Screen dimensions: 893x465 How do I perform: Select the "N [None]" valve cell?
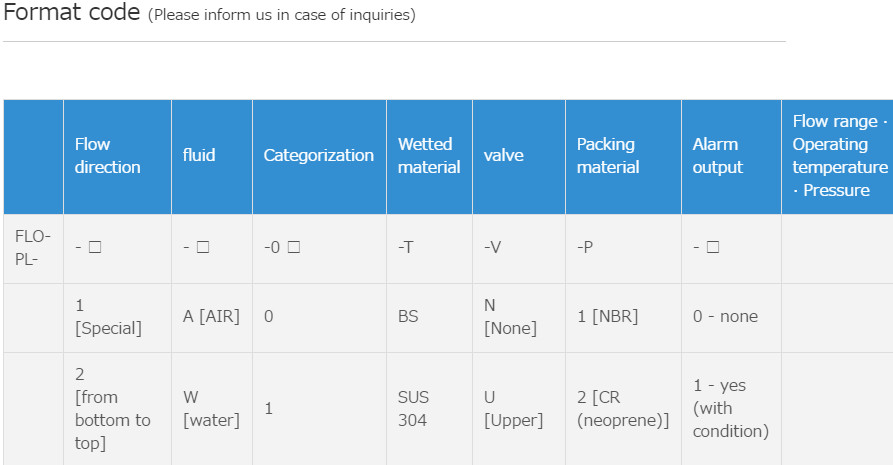click(x=510, y=317)
